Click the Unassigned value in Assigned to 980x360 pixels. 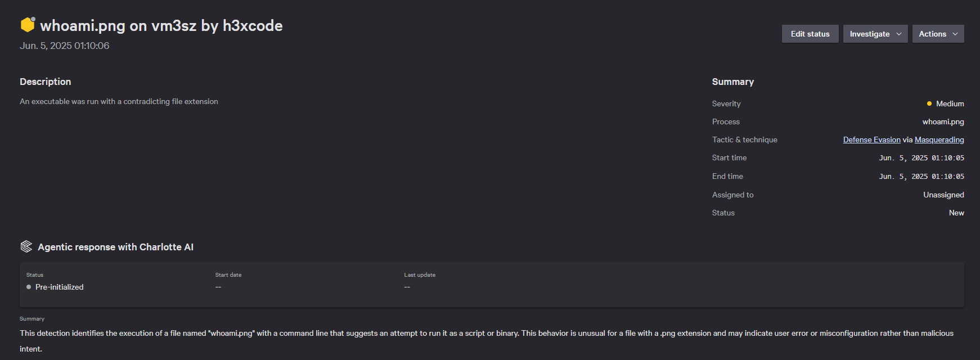(943, 195)
